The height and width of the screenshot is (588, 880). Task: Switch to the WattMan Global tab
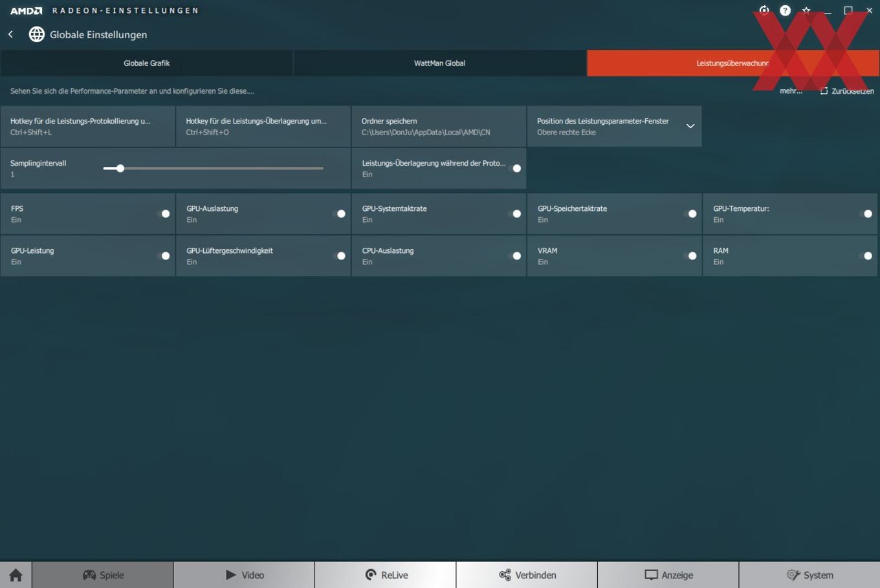tap(440, 63)
